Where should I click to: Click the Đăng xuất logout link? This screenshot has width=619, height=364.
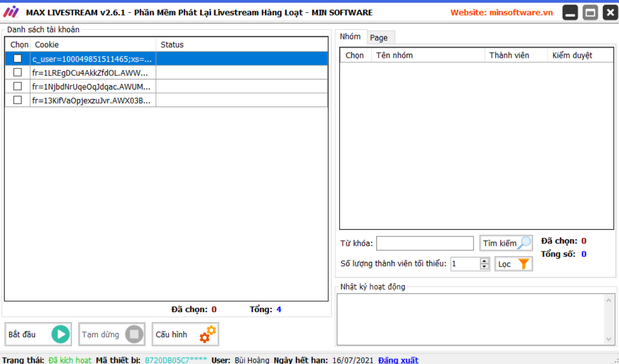pos(398,360)
